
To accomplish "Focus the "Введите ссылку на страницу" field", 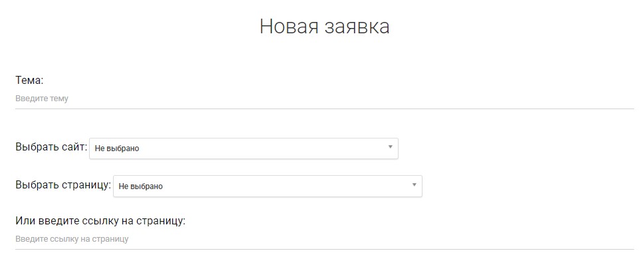I will click(324, 238).
